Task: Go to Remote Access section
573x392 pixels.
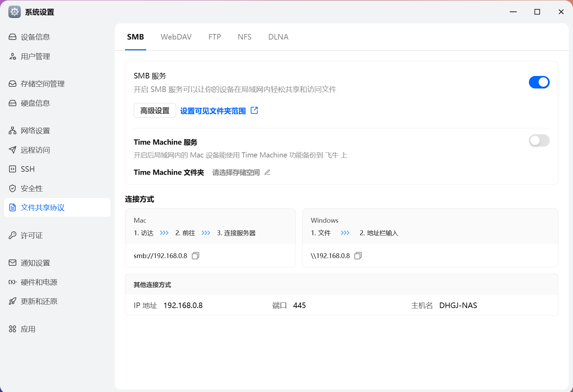Action: 35,150
